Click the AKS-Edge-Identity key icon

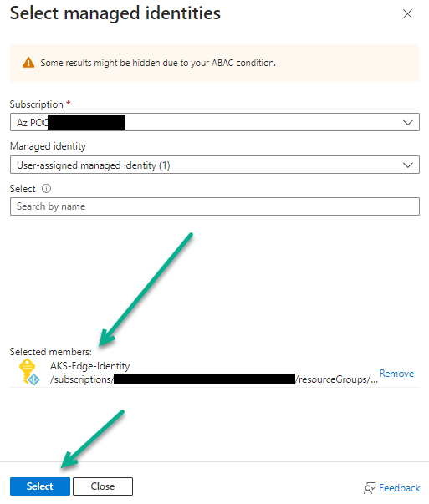click(29, 372)
